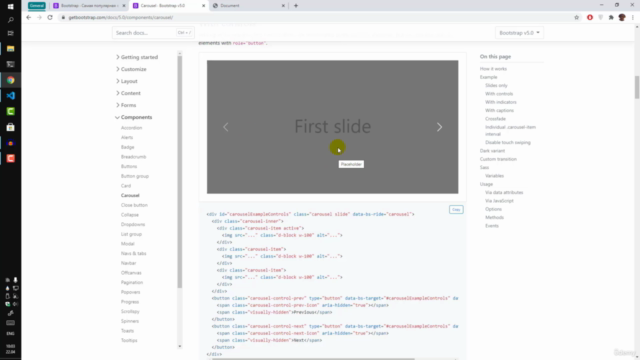This screenshot has height=360, width=640.
Task: Close the Document tab
Action: pyautogui.click(x=283, y=6)
